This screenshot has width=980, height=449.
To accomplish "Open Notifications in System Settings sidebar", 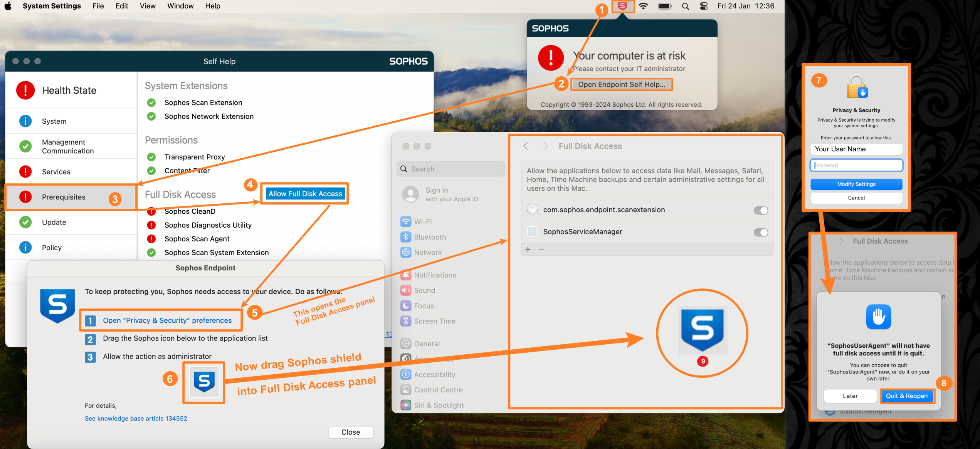I will [428, 275].
